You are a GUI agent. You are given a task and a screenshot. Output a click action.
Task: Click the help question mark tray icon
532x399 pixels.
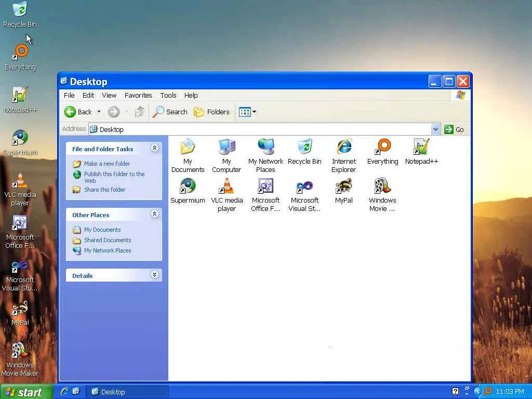click(455, 392)
